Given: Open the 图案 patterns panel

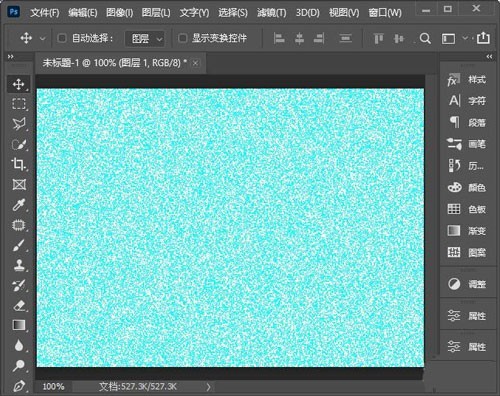Looking at the screenshot, I should [x=467, y=252].
